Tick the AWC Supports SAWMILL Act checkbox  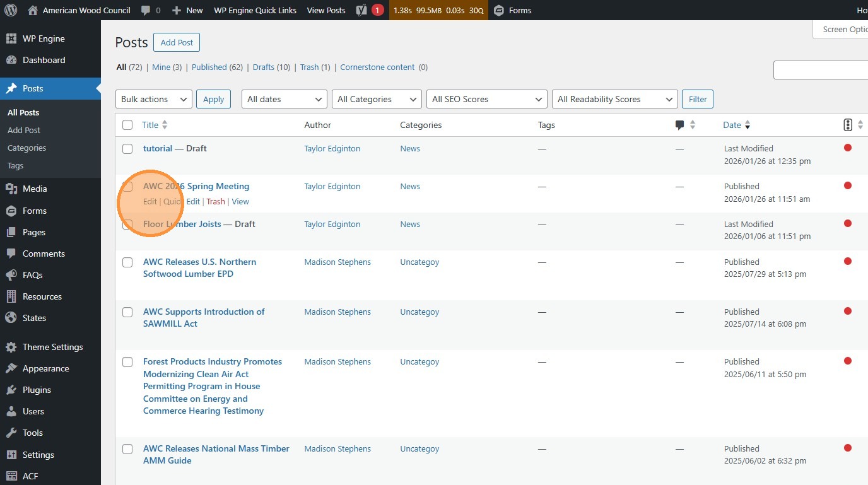[127, 312]
